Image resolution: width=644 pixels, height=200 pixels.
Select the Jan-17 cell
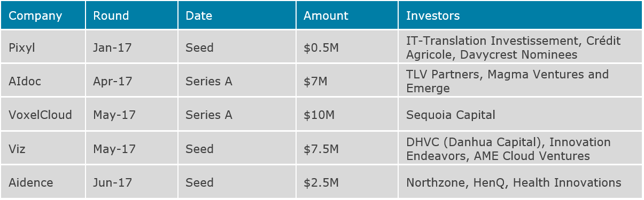[x=131, y=47]
